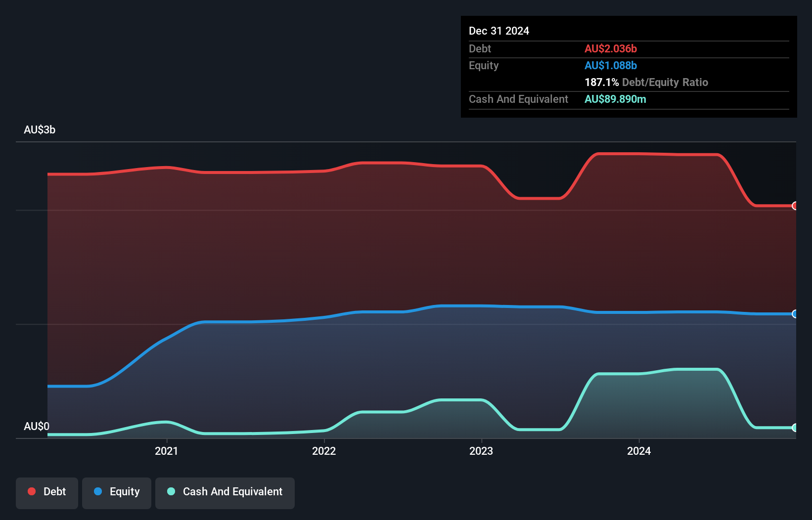The height and width of the screenshot is (520, 812).
Task: Click the 187.1% Debt/Equity Ratio text
Action: [646, 82]
